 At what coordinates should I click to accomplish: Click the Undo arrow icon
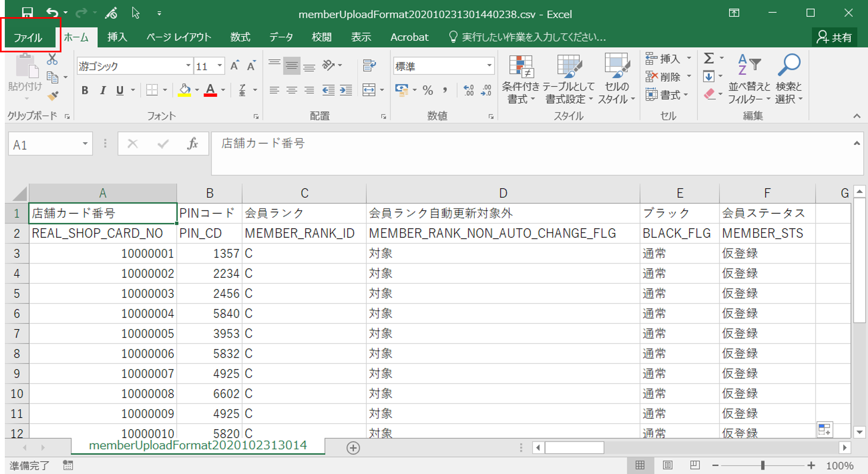click(52, 13)
